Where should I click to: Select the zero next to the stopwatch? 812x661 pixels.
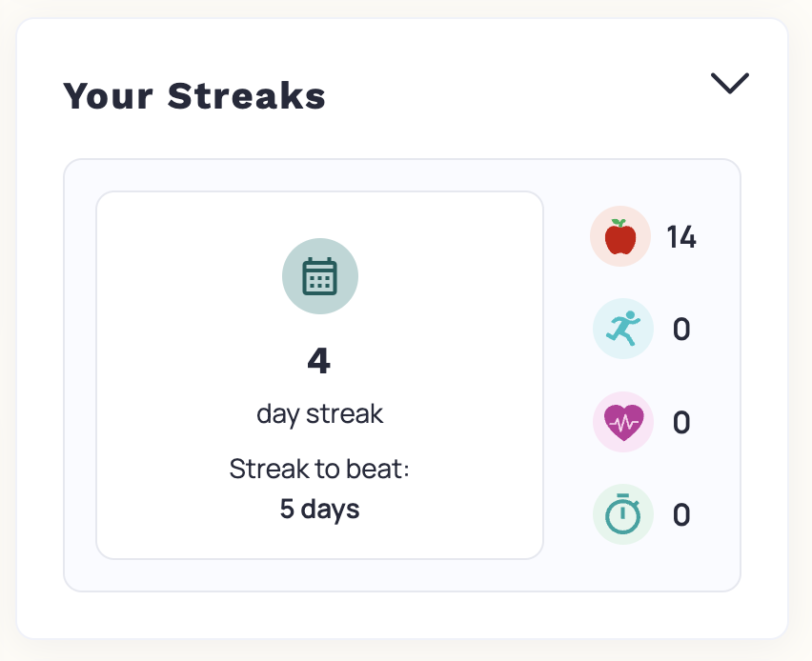point(681,514)
